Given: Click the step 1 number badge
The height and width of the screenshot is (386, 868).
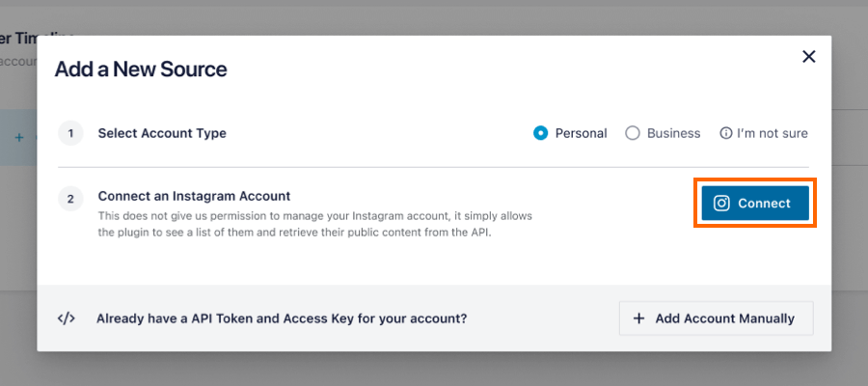Looking at the screenshot, I should pos(70,133).
